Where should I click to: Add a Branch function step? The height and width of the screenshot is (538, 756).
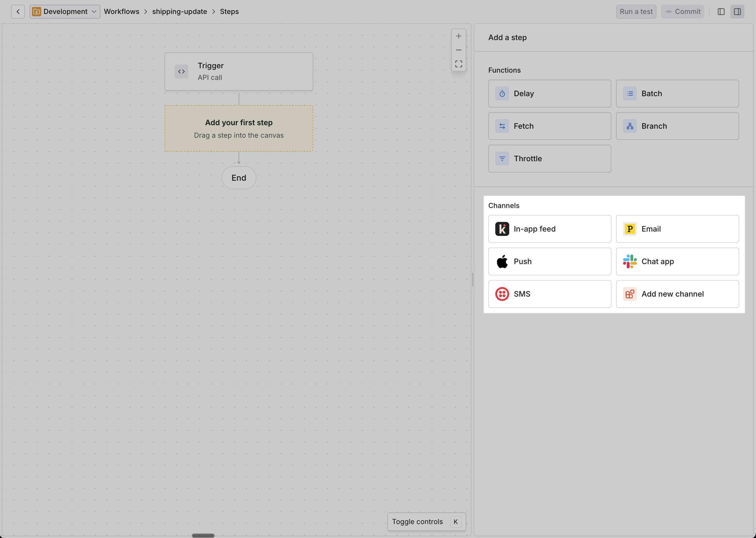point(677,126)
